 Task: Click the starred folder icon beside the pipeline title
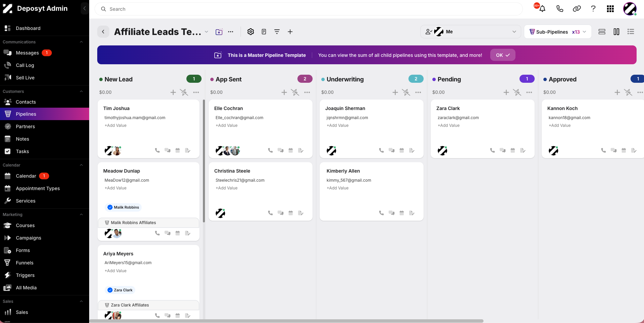pos(219,32)
